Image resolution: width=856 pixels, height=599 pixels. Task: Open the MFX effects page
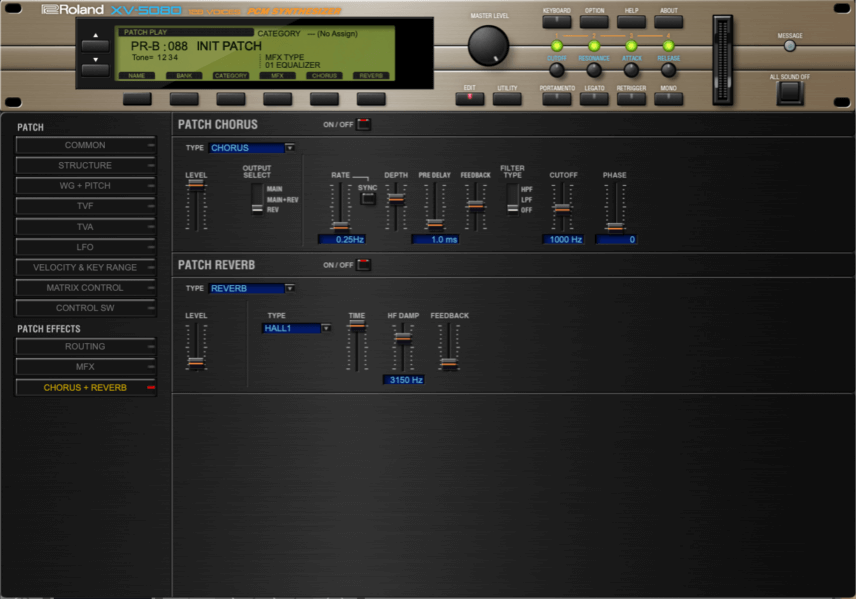pos(85,367)
